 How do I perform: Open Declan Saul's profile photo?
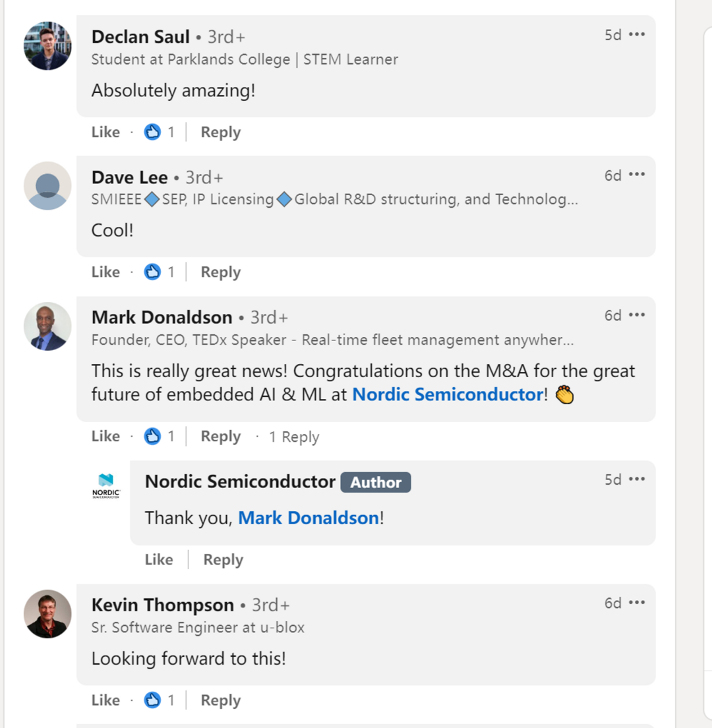tap(47, 45)
